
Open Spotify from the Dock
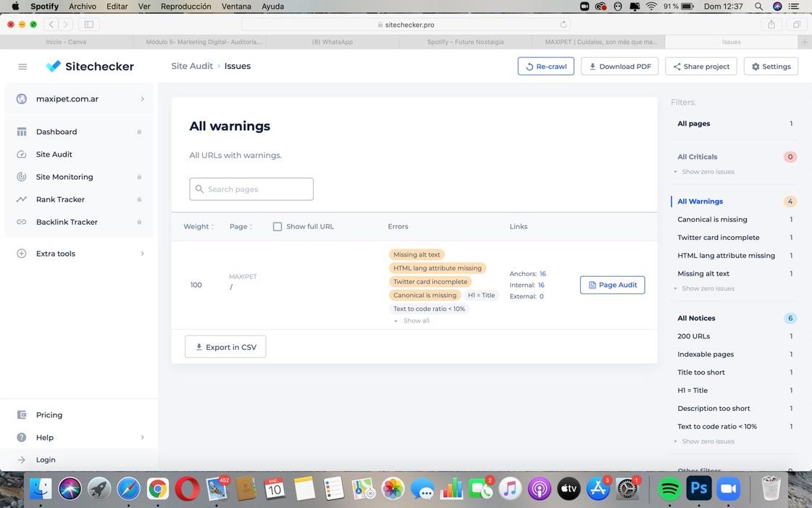(669, 488)
